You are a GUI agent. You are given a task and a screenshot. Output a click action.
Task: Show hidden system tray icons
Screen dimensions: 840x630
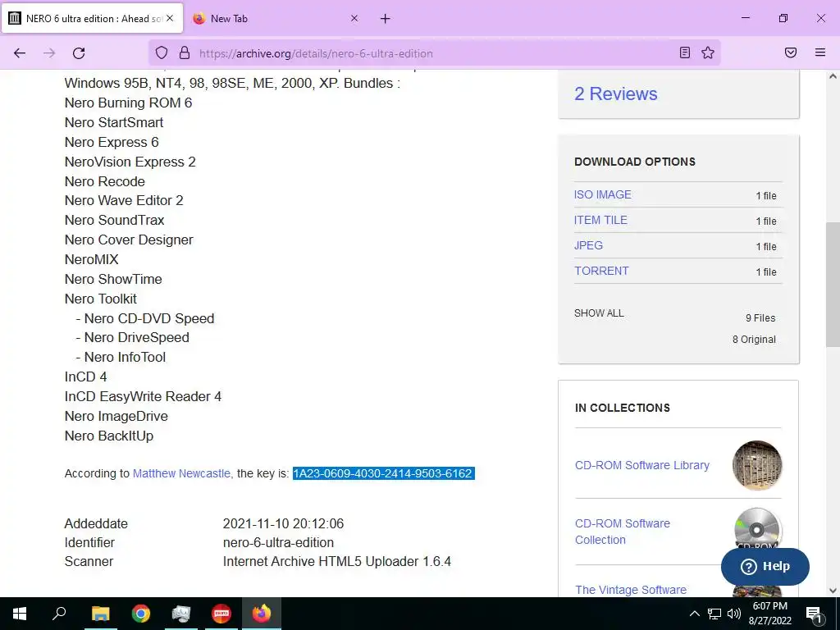694,614
